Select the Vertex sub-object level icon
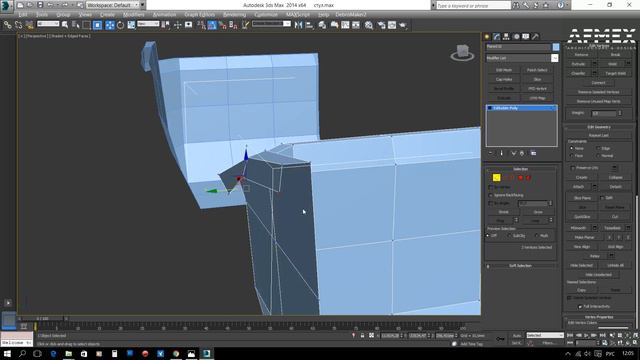This screenshot has height=360, width=640. coord(496,178)
